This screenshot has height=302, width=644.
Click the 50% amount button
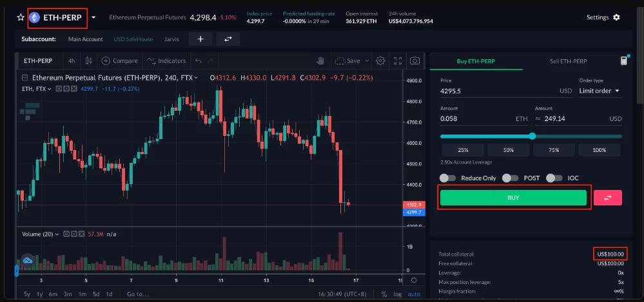pos(509,149)
